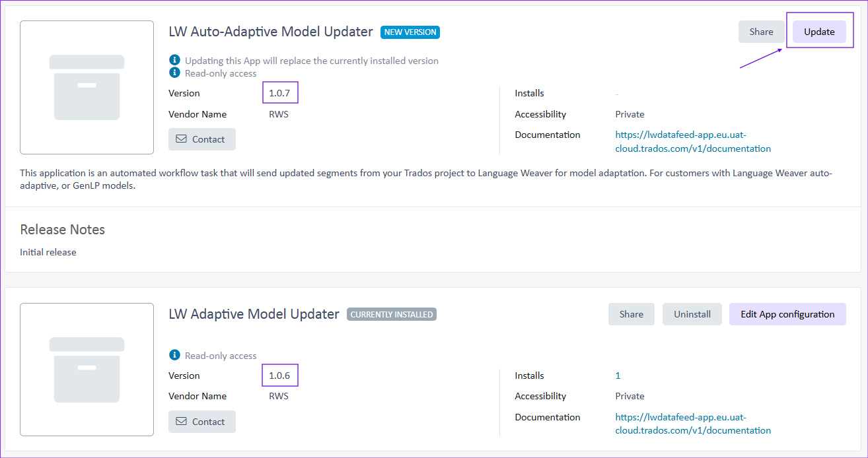Open documentation link for the version 1.0.7 app
Image resolution: width=868 pixels, height=458 pixels.
click(692, 141)
